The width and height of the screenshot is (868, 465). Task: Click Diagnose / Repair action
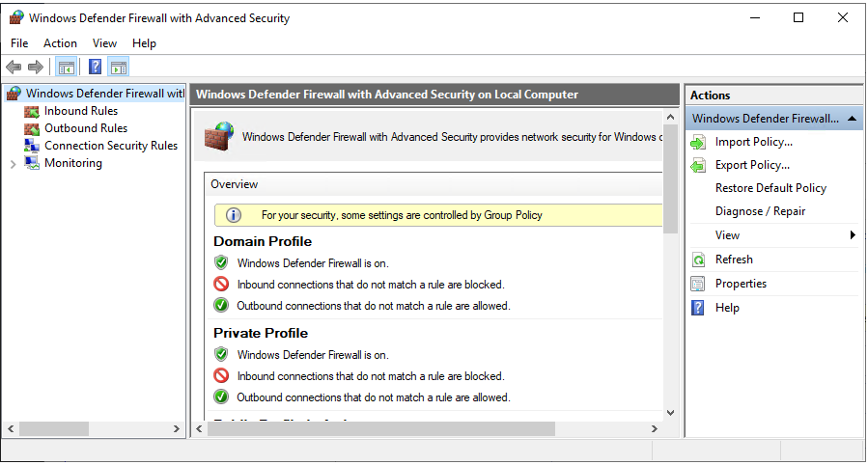(x=760, y=211)
